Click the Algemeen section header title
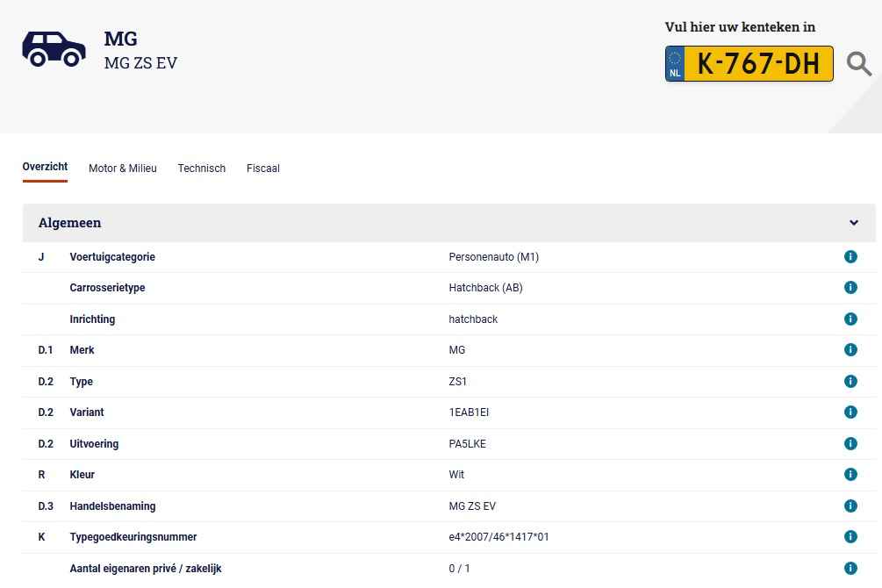Screen dimensions: 882x588 coord(69,223)
